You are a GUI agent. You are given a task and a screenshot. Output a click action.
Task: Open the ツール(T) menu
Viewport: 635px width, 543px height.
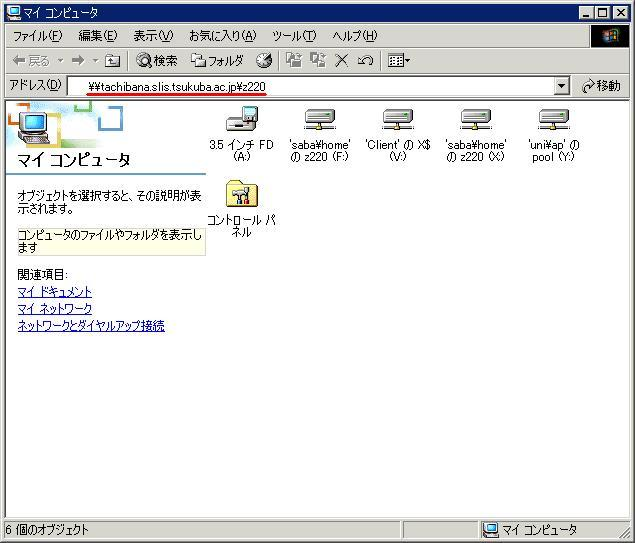tap(294, 36)
